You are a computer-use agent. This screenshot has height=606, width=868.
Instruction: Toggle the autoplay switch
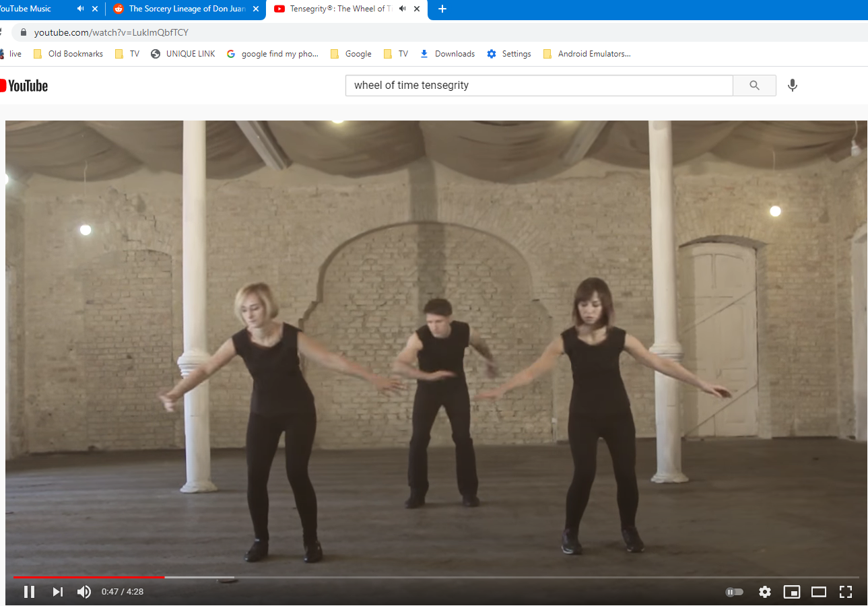(734, 592)
